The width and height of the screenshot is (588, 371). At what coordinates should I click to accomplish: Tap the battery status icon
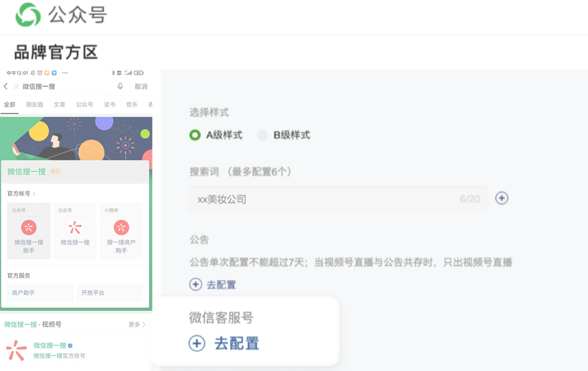tap(139, 73)
